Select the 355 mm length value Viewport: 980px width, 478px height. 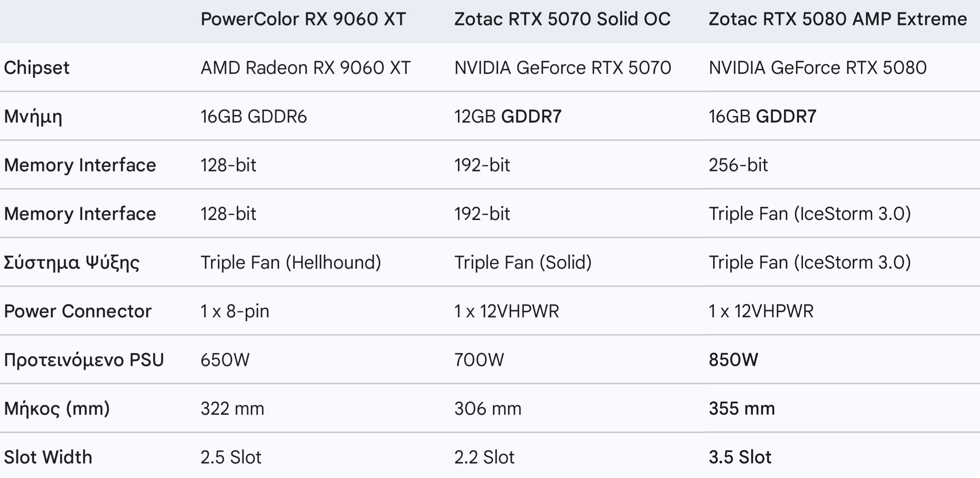[742, 408]
